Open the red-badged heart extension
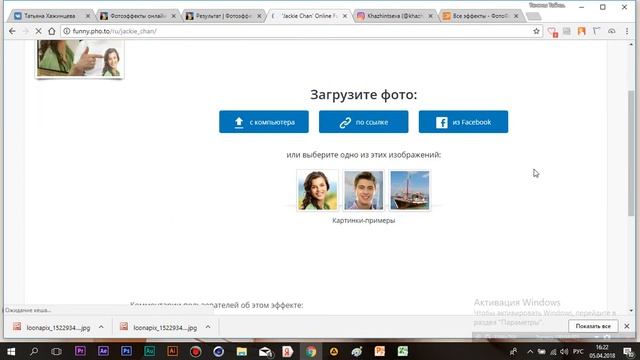 pyautogui.click(x=552, y=31)
